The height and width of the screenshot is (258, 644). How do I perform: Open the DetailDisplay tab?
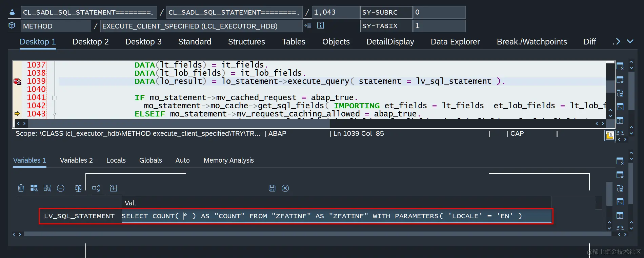pos(390,42)
